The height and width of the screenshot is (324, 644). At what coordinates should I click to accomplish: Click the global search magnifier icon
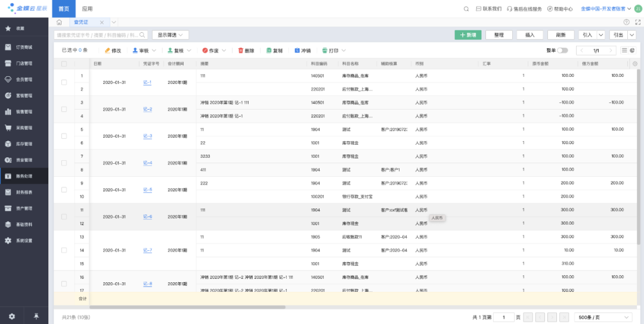(x=466, y=8)
